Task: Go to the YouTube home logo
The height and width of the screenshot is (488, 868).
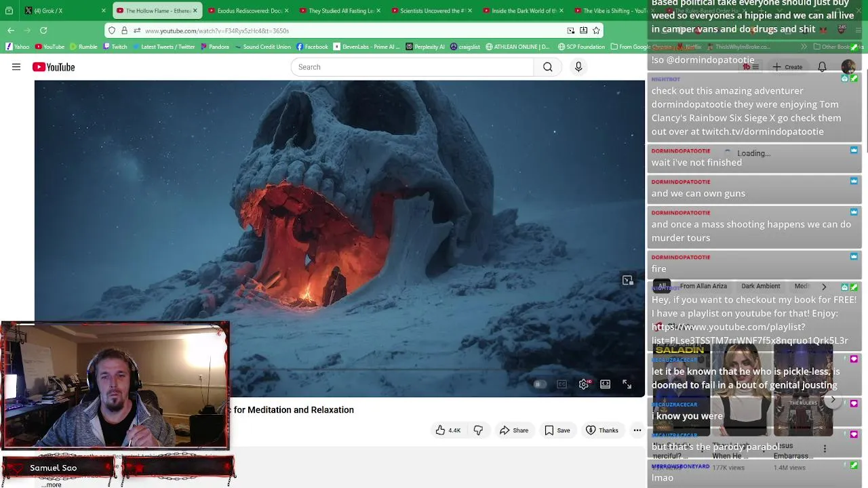Action: point(54,67)
